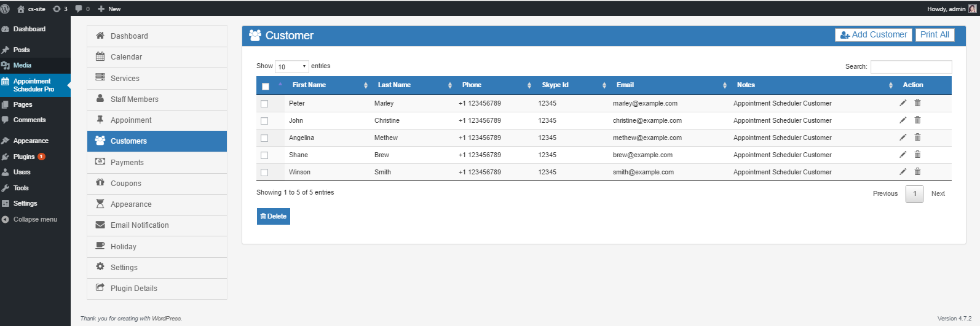Open the Show entries dropdown
This screenshot has width=980, height=326.
click(x=292, y=66)
